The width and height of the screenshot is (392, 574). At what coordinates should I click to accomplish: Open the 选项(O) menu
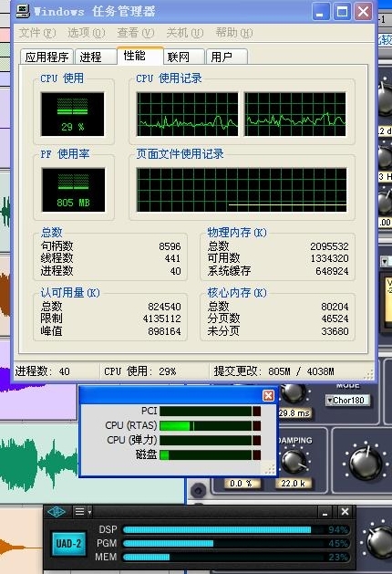87,33
